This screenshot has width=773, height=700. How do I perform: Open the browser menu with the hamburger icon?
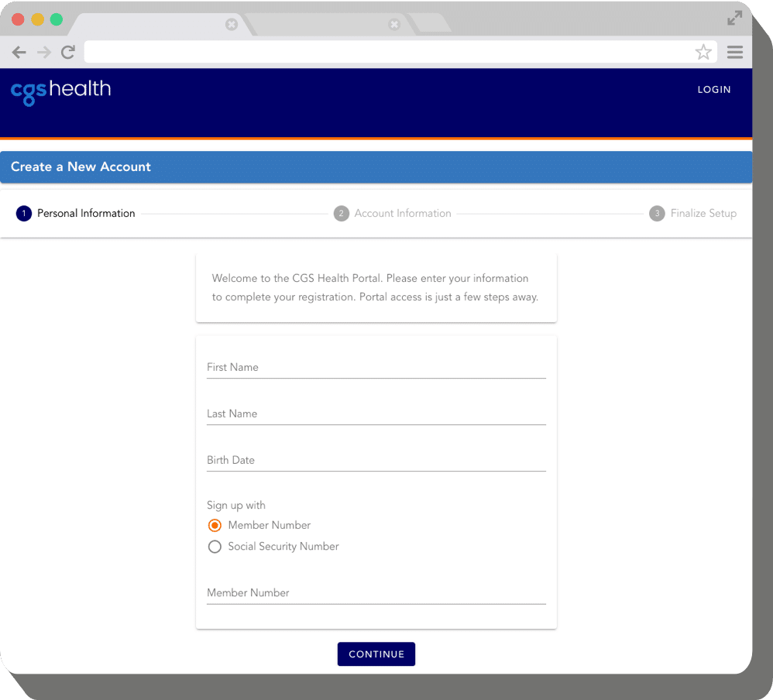coord(734,52)
